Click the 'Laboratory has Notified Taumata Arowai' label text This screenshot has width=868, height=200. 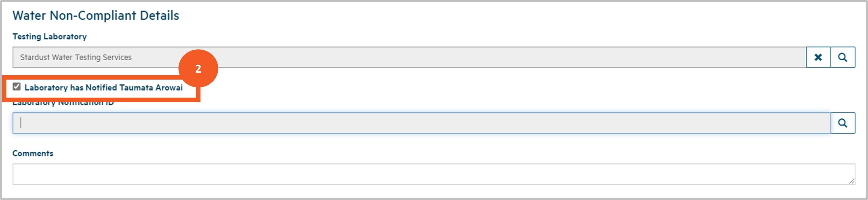[104, 88]
